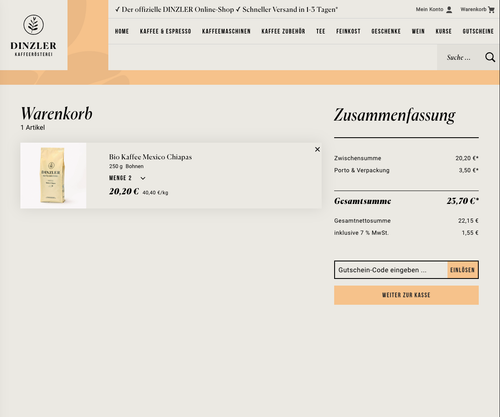This screenshot has height=417, width=500.
Task: Click the Zwischensumme label
Action: point(357,158)
